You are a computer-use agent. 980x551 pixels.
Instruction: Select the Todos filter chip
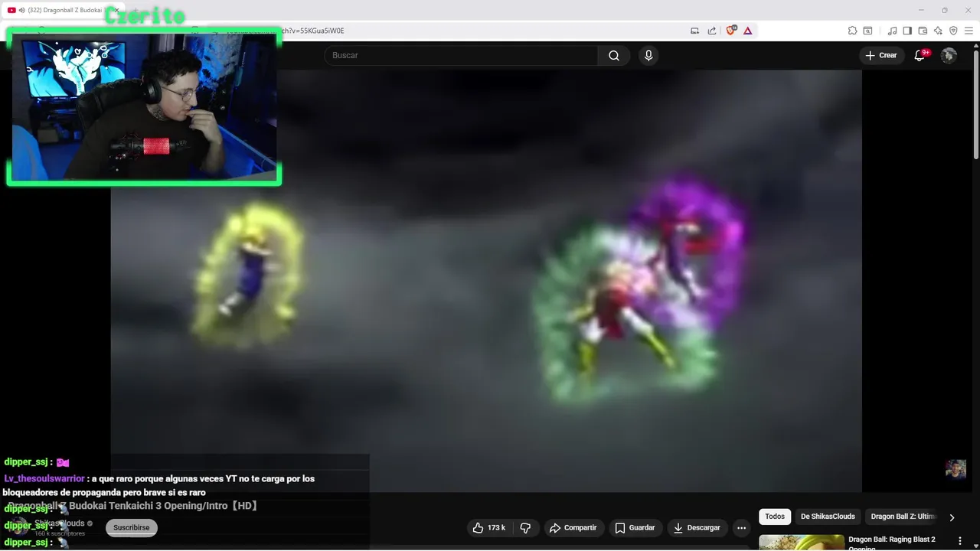(775, 517)
